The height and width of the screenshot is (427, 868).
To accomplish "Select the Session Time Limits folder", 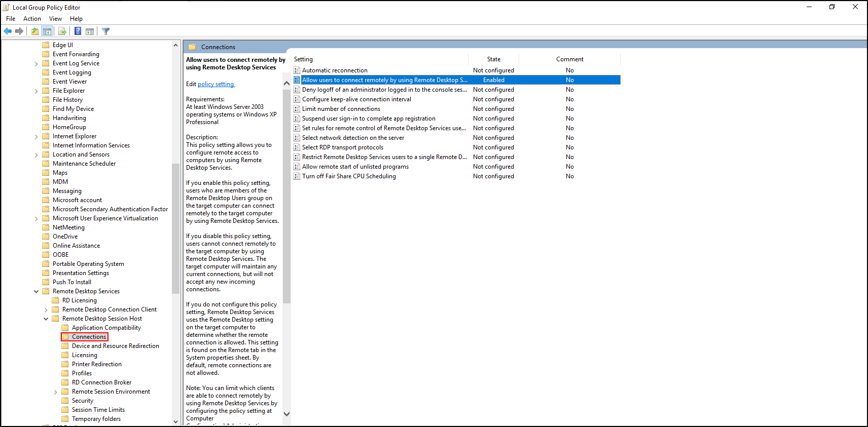I will [98, 410].
